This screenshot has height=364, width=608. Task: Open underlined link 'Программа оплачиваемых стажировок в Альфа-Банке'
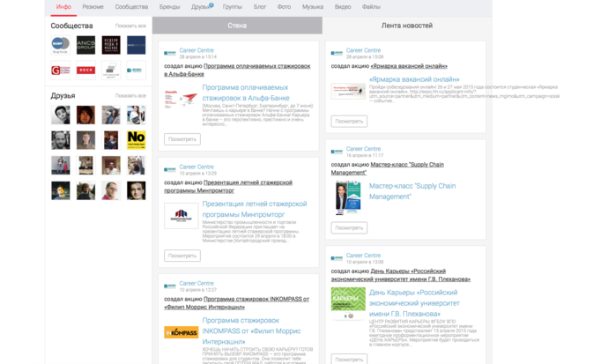click(x=237, y=71)
